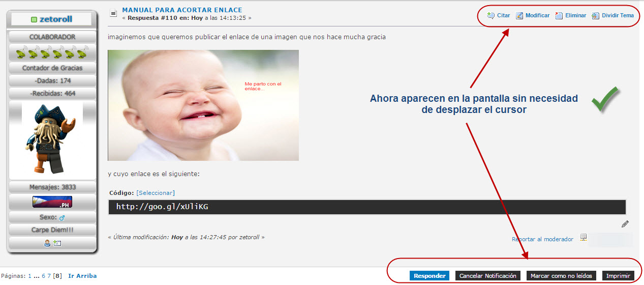
Task: Click the Respuesta #110 timestamp line
Action: coord(187,18)
